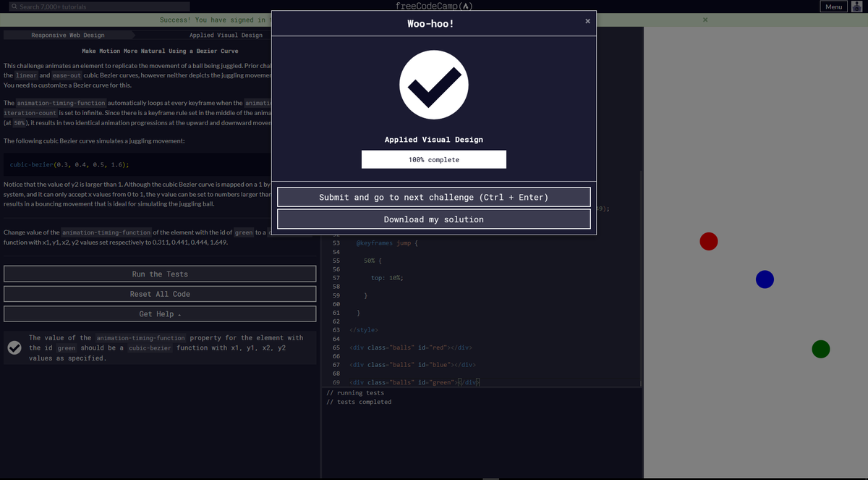The width and height of the screenshot is (868, 480).
Task: Click the 'Applied Visual Design' dialog heading
Action: tap(434, 139)
